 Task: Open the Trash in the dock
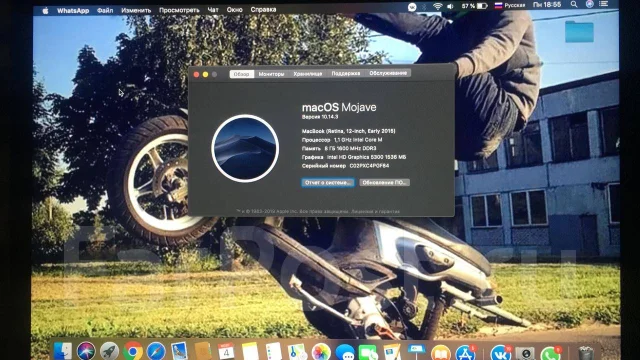[585, 352]
